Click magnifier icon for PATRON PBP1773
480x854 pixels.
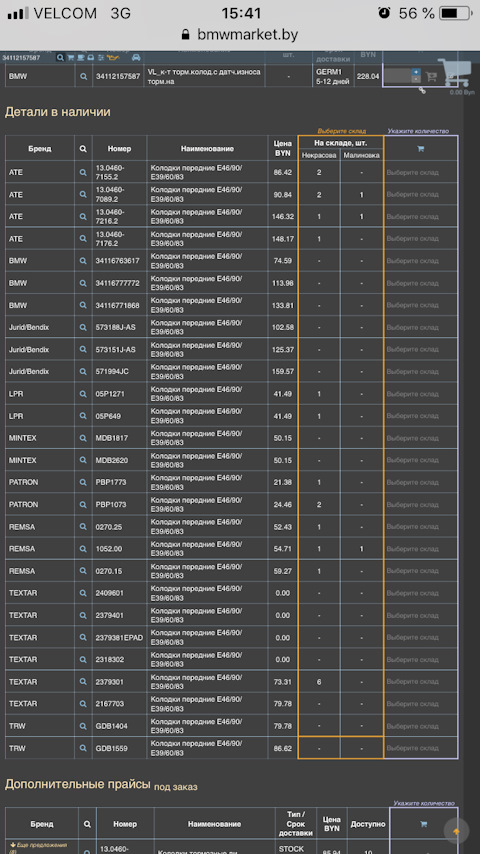(83, 483)
